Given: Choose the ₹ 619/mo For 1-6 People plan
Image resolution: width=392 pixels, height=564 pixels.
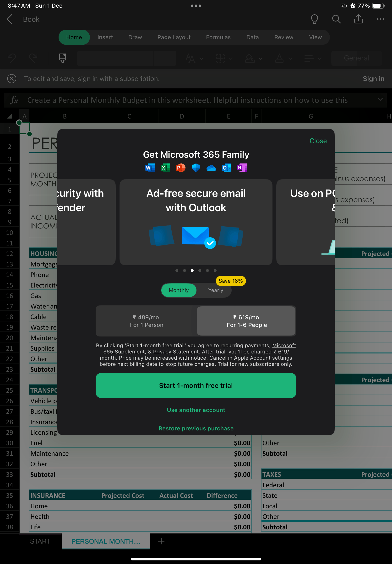Looking at the screenshot, I should coord(246,321).
